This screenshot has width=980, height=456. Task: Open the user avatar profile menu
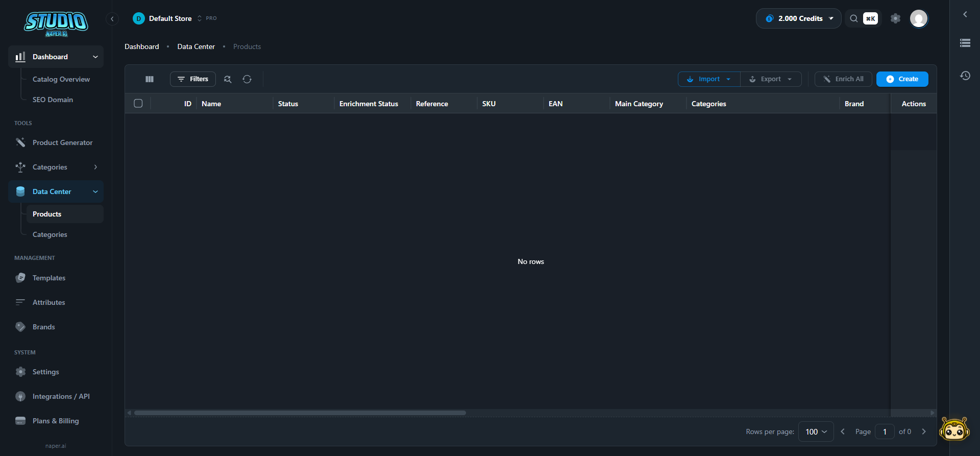pos(919,18)
